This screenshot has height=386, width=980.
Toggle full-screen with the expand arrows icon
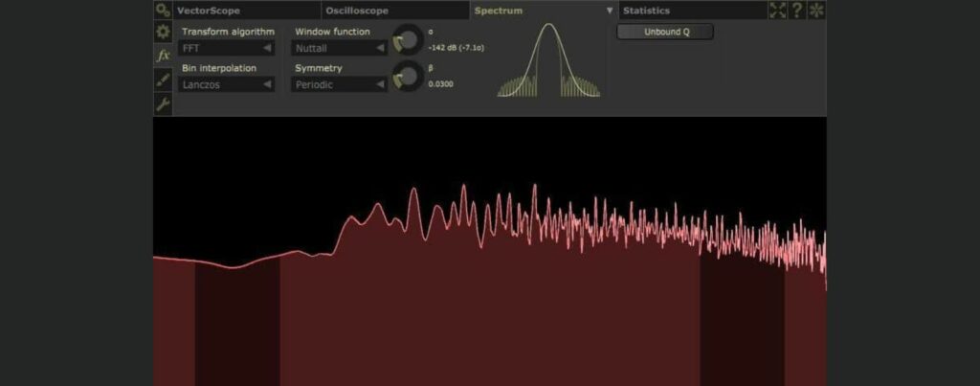[777, 11]
